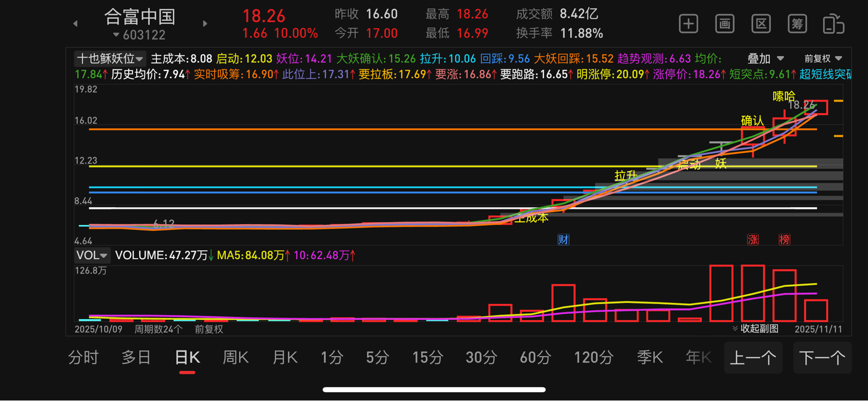The width and height of the screenshot is (868, 401).
Task: Switch to 5分 period tab
Action: click(x=377, y=358)
